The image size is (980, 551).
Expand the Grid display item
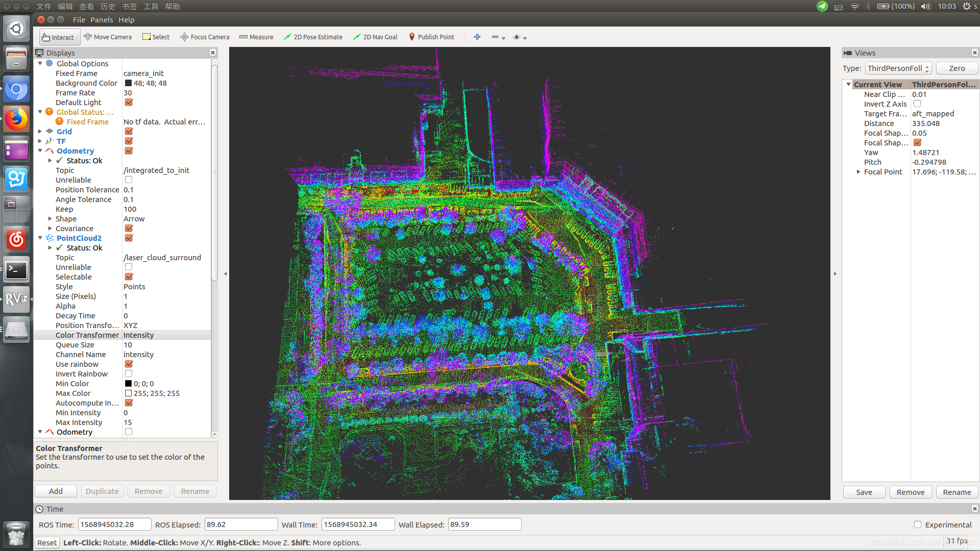tap(40, 132)
